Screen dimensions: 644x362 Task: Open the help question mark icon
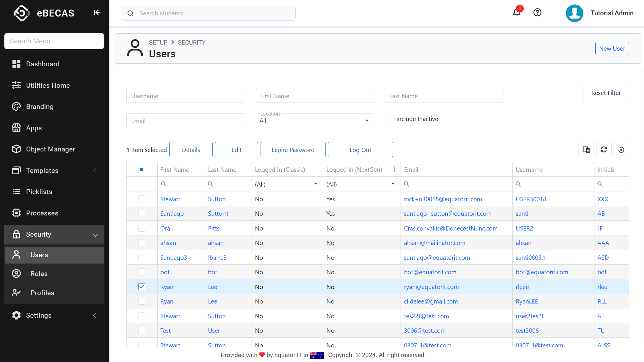tap(537, 12)
